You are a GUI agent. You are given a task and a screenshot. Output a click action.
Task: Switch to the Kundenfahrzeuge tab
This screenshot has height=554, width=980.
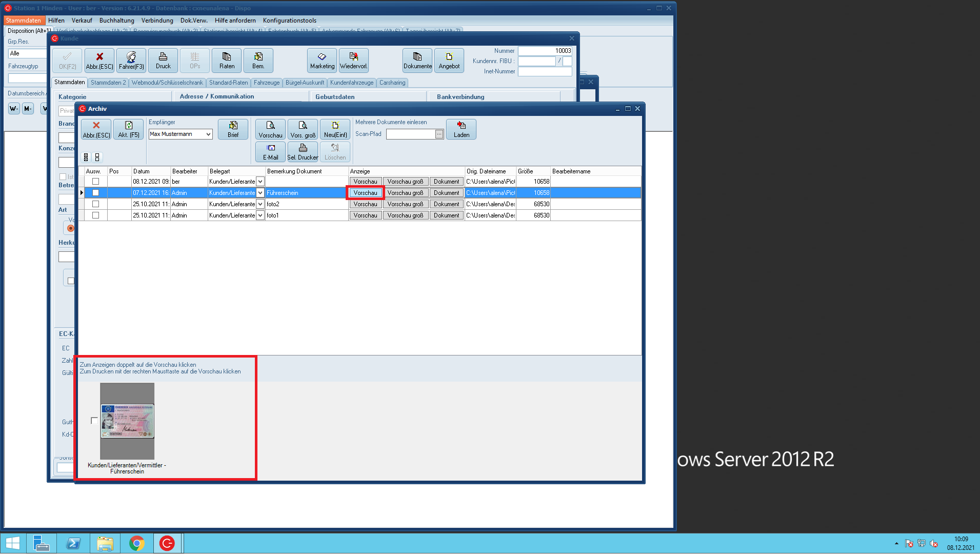pyautogui.click(x=351, y=83)
